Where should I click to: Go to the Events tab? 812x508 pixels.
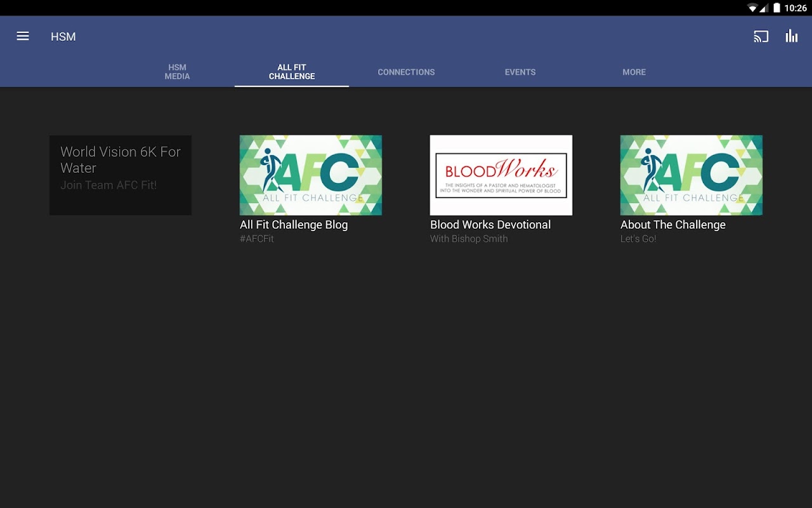point(520,72)
